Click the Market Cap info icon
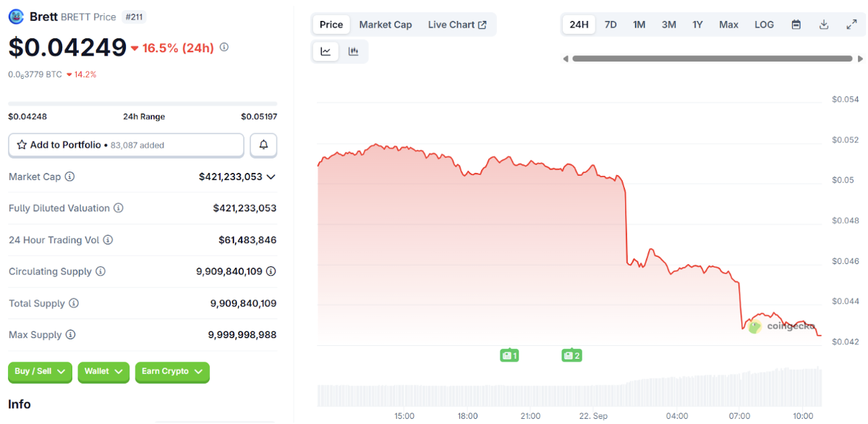The image size is (868, 424). pos(70,177)
